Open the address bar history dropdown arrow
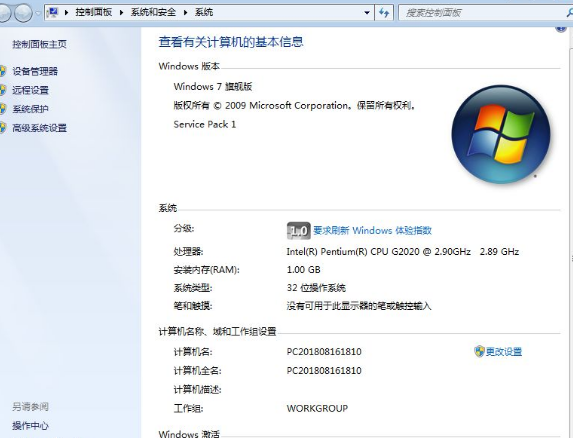Image resolution: width=573 pixels, height=438 pixels. (x=367, y=13)
